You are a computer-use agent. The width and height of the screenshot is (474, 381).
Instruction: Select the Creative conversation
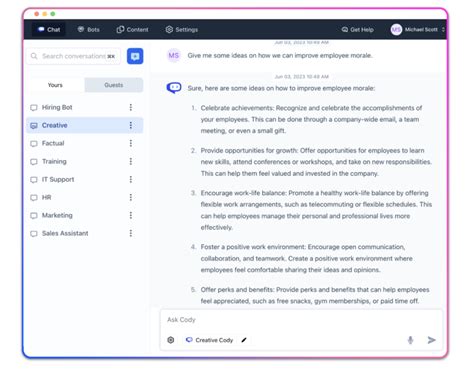[85, 125]
